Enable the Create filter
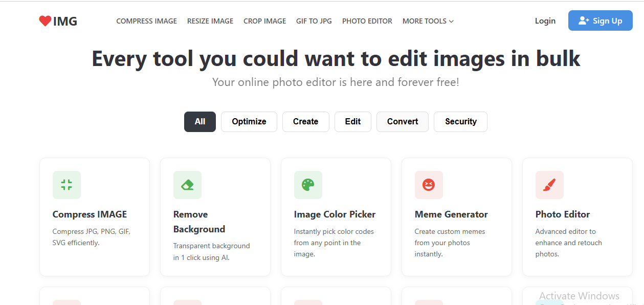 click(305, 121)
